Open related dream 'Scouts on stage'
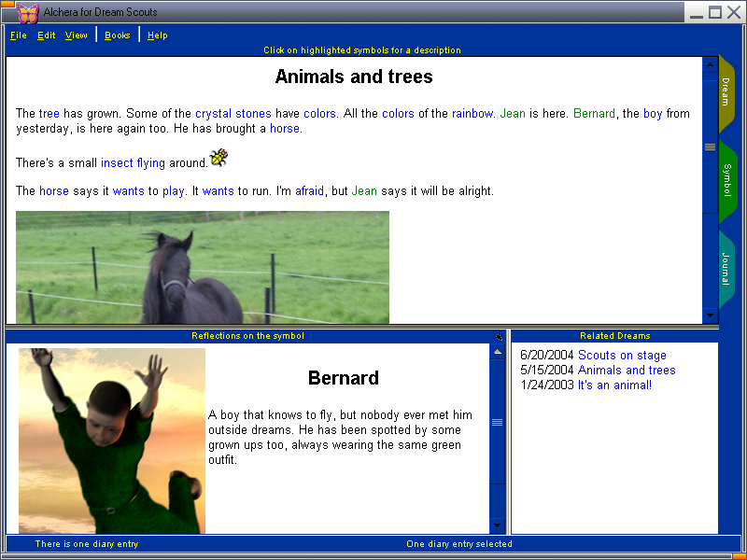The image size is (747, 560). click(x=622, y=356)
